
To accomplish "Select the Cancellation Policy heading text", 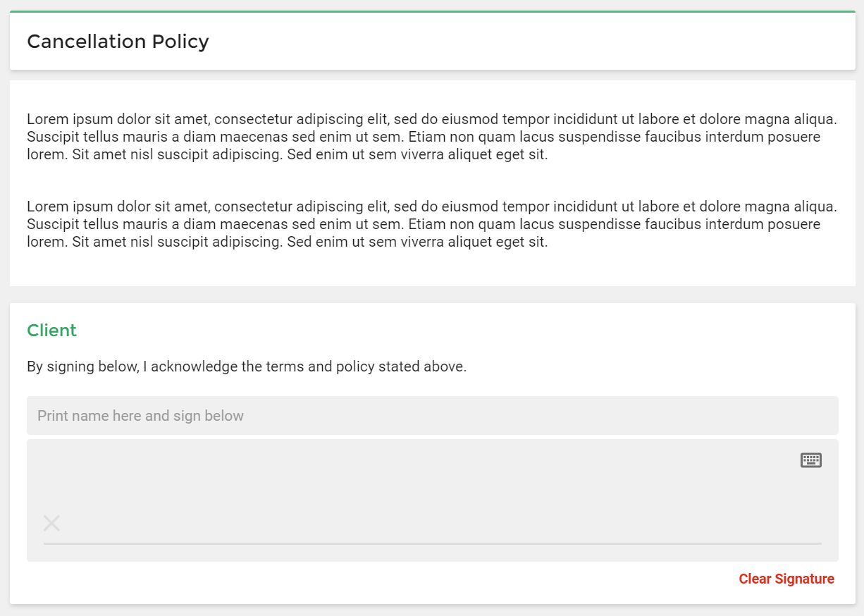I will 118,42.
